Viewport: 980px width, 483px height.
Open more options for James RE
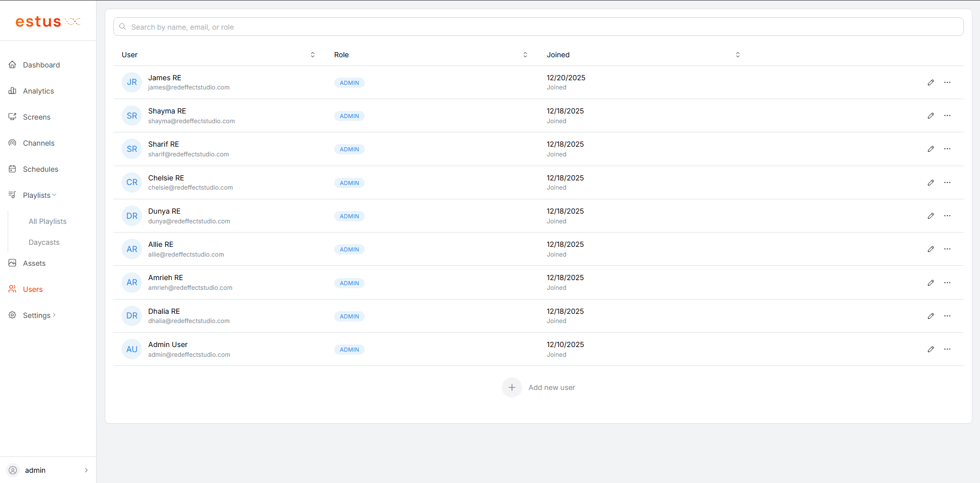click(x=947, y=82)
